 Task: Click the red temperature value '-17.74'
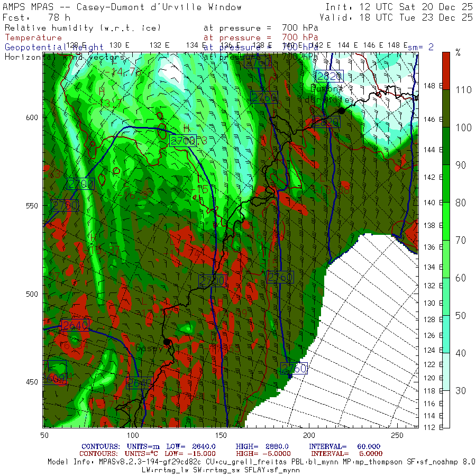pos(181,253)
